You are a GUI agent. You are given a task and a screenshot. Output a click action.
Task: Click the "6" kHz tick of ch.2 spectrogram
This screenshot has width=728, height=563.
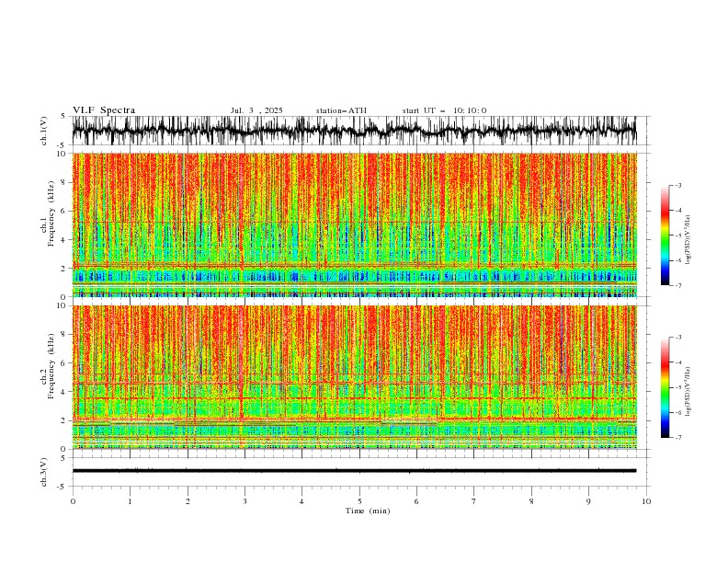64,362
